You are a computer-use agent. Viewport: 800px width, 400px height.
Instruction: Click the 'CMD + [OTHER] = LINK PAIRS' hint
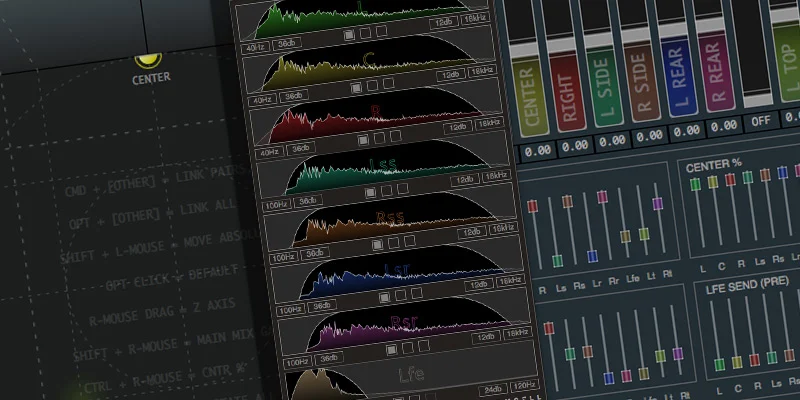tap(157, 183)
